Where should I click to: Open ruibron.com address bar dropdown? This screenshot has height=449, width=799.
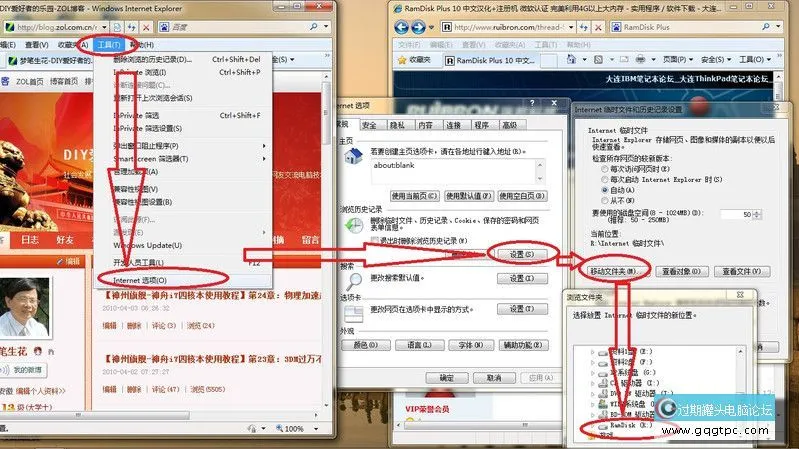click(x=571, y=27)
